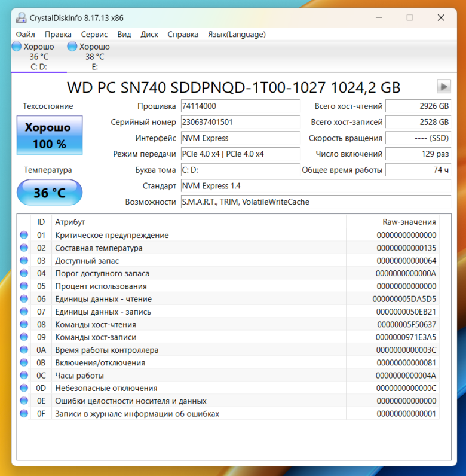This screenshot has height=476, width=466.
Task: Click the transfer mode field PCIe 4.0 x4
Action: click(240, 154)
